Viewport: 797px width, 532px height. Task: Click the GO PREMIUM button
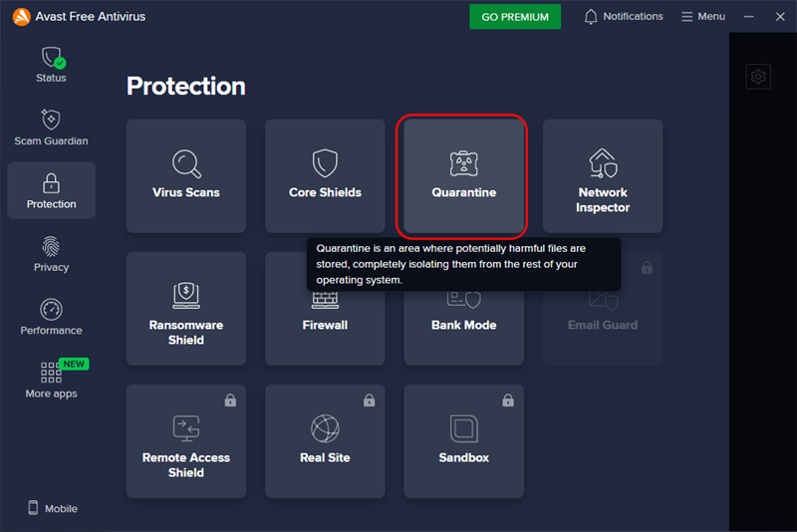(515, 17)
